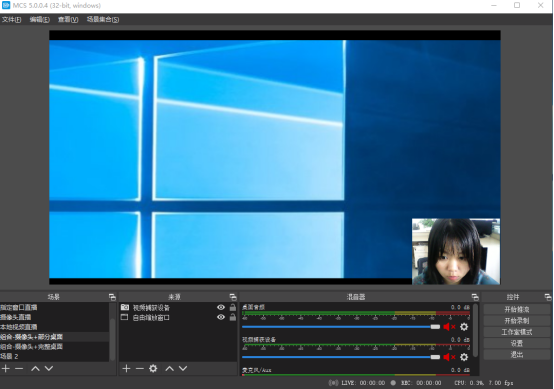Adjust the video capture device volume slider handle
The height and width of the screenshot is (389, 554).
point(435,357)
